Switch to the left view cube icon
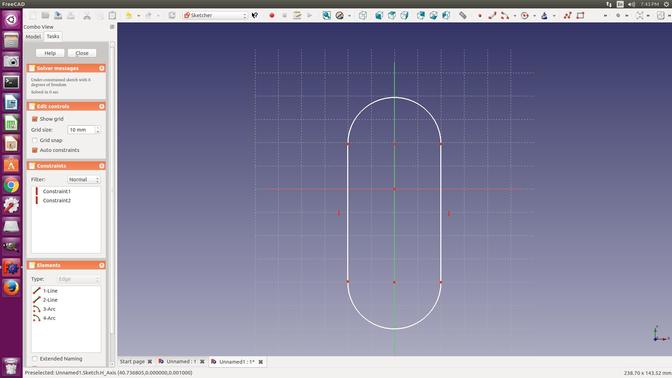Image resolution: width=672 pixels, height=378 pixels. [x=446, y=15]
